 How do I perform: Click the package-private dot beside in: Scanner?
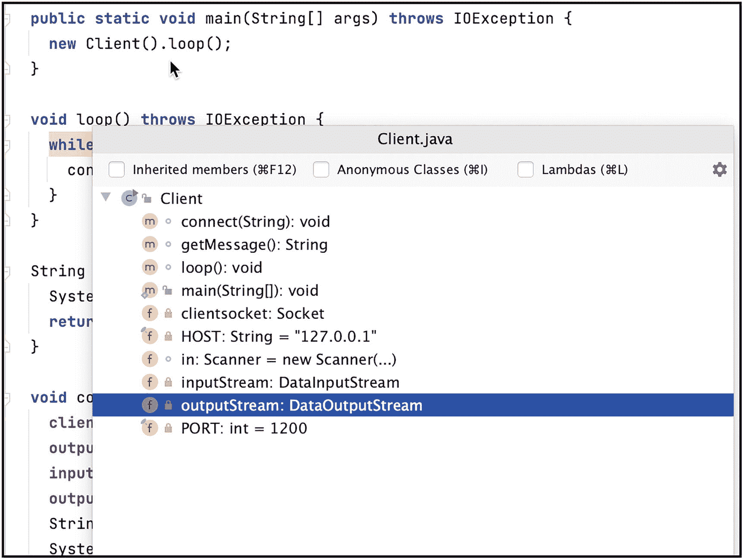click(x=168, y=359)
